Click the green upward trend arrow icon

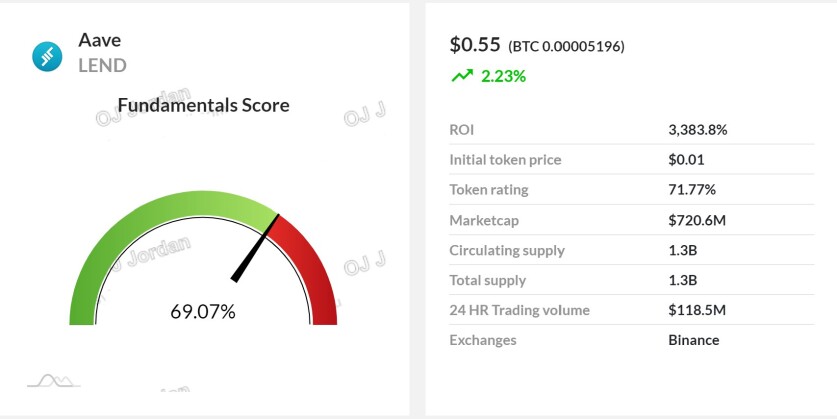click(462, 76)
